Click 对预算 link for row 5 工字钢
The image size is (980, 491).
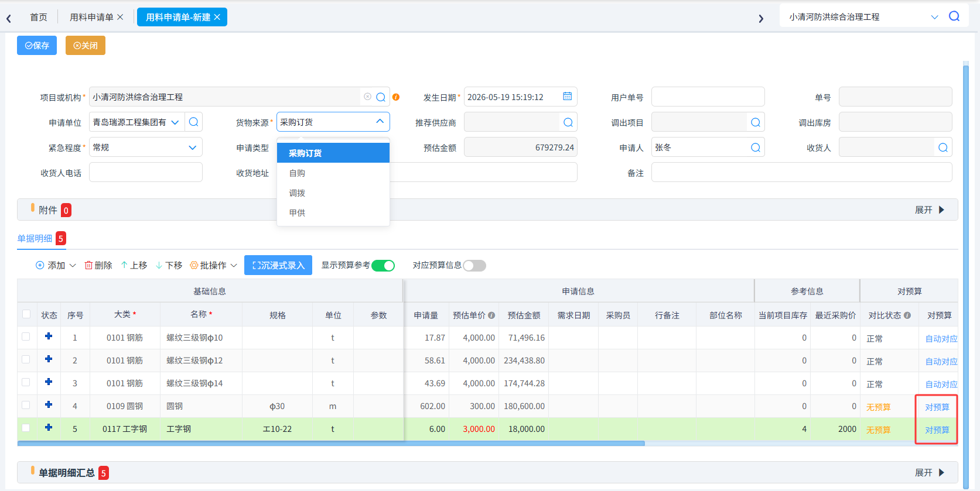(x=937, y=430)
